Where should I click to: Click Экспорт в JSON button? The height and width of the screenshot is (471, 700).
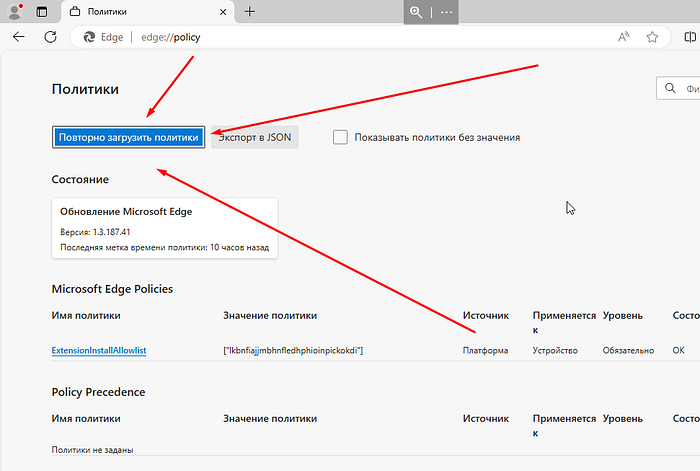tap(254, 137)
